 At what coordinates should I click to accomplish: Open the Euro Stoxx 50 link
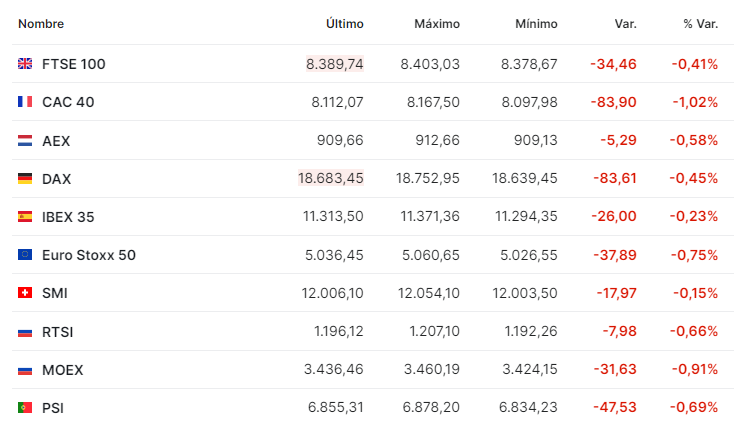coord(89,255)
